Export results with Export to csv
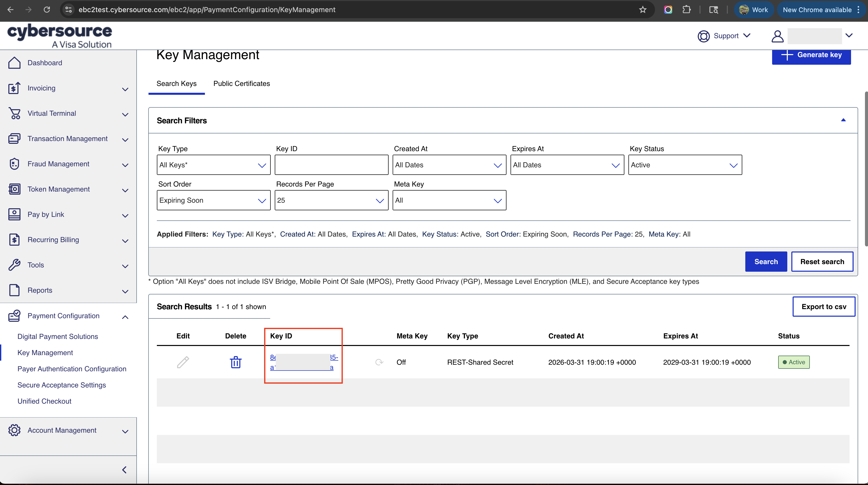868x485 pixels. [x=824, y=307]
